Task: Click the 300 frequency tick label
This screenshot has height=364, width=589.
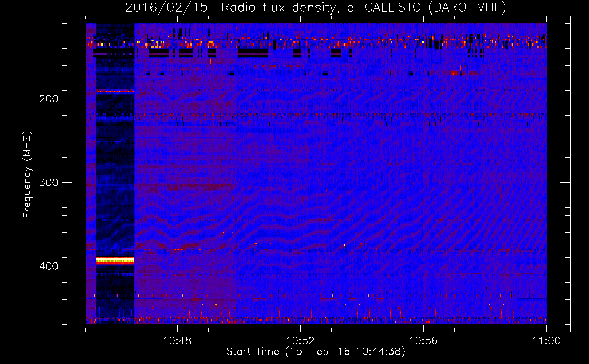Action: (x=48, y=182)
